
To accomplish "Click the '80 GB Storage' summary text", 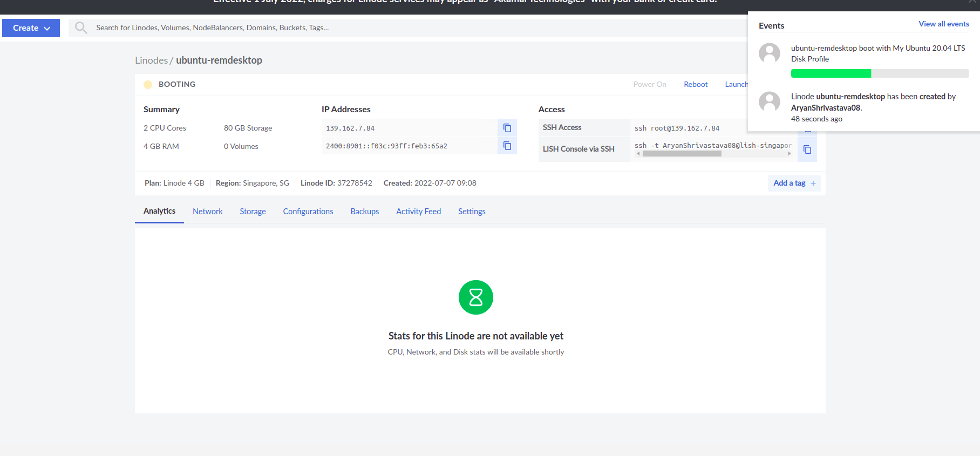I will tap(248, 128).
